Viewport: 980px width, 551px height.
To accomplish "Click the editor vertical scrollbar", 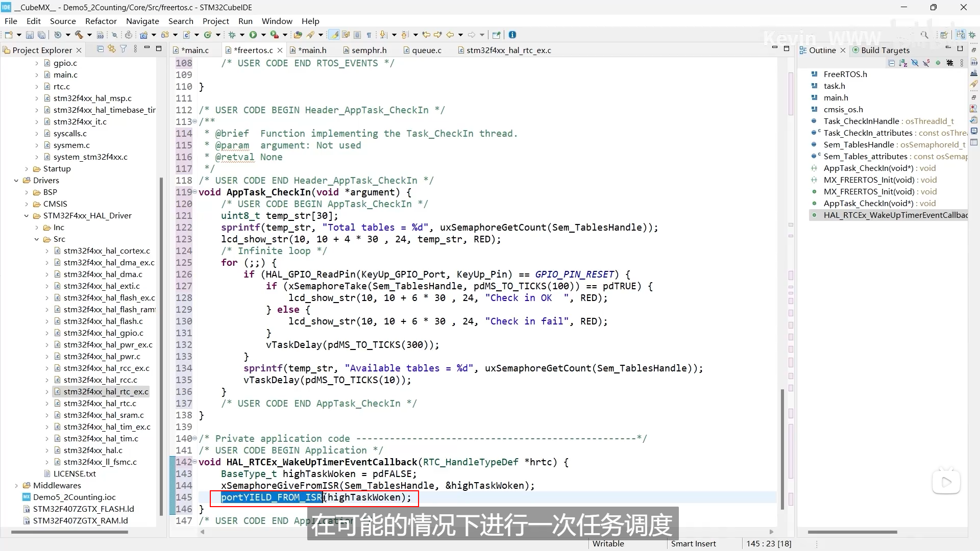I will coord(782,449).
